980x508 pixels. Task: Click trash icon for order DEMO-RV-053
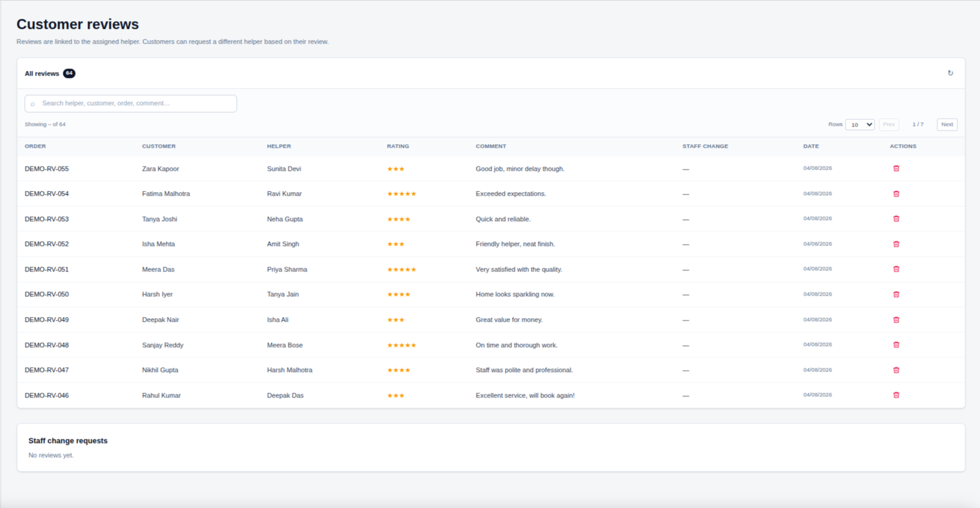(x=896, y=219)
